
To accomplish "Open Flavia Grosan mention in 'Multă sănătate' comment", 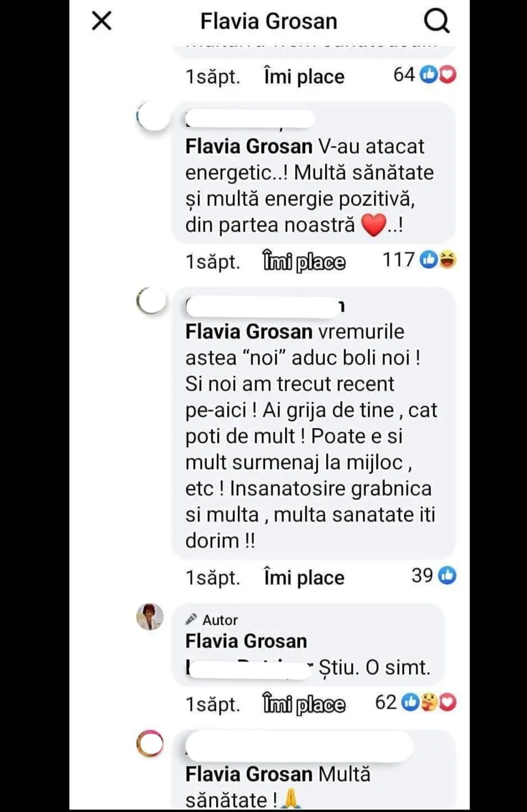I will point(249,774).
